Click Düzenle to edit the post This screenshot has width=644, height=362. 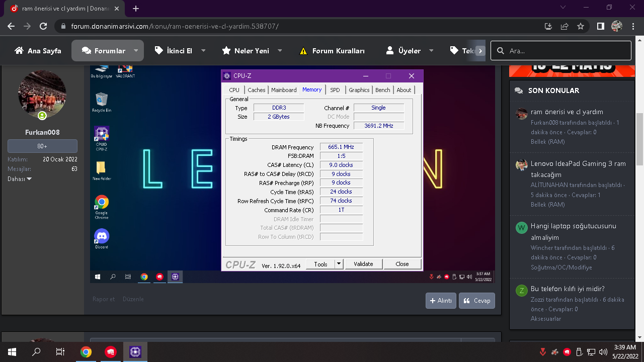[133, 299]
